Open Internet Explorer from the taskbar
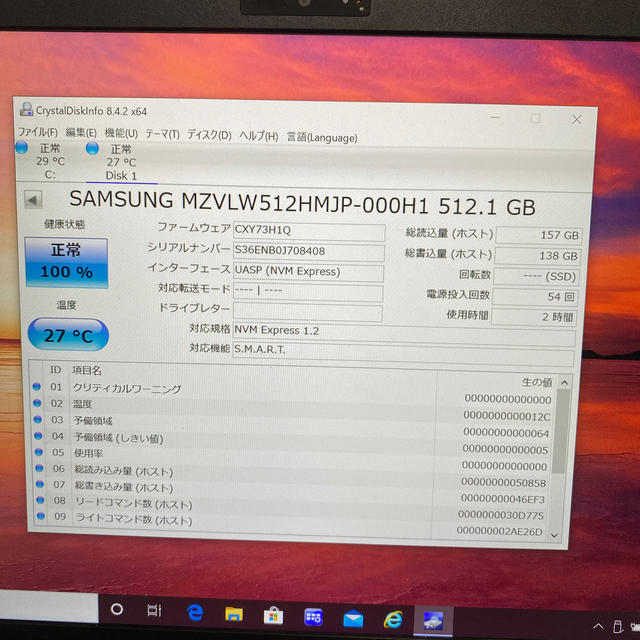This screenshot has height=640, width=640. pos(393,620)
